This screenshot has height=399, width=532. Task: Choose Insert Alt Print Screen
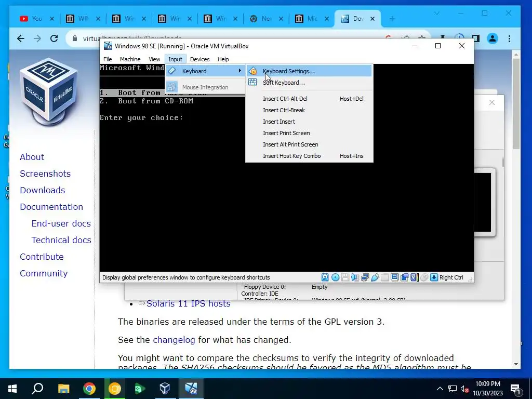[309, 144]
